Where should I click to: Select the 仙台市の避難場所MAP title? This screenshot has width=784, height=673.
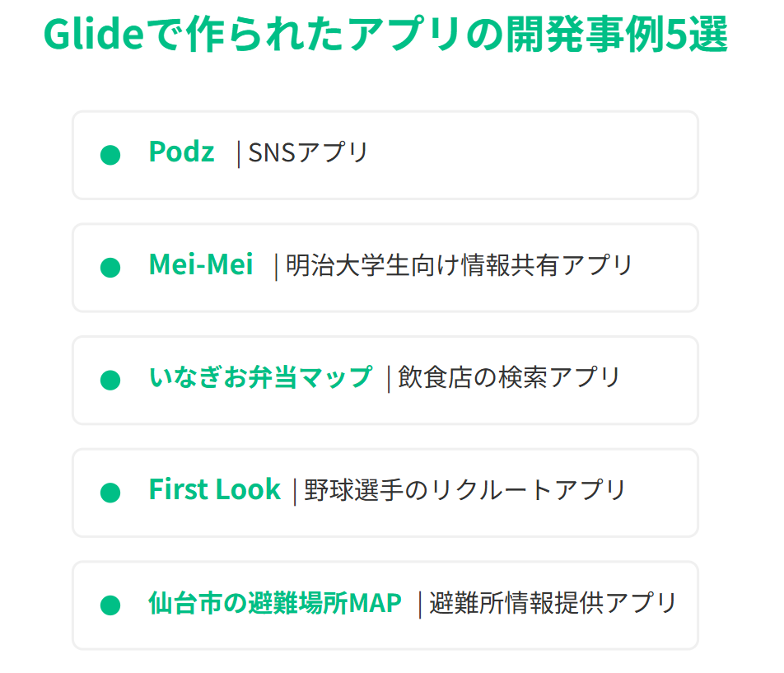275,603
